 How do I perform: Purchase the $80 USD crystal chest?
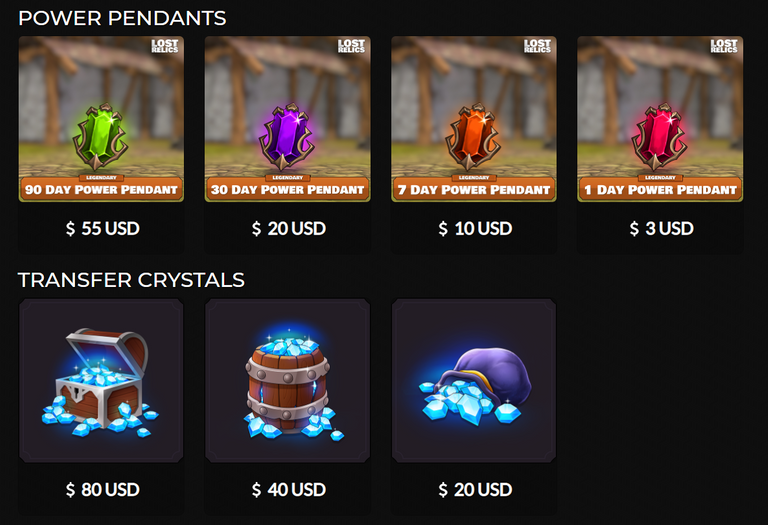click(102, 489)
